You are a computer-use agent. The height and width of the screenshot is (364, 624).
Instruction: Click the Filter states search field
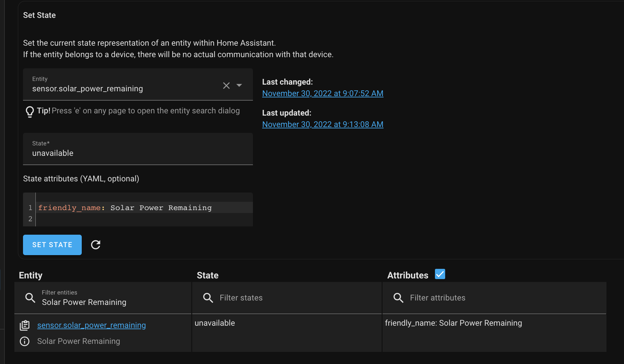(x=287, y=298)
